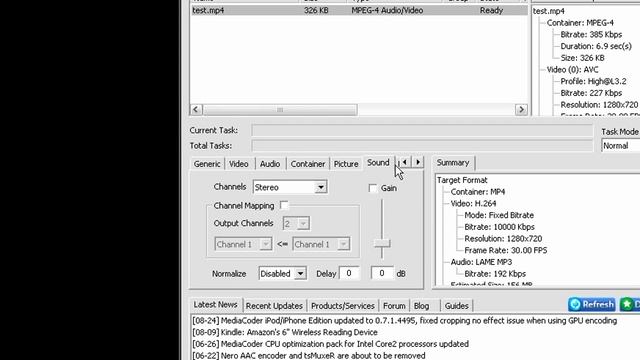Open the Forum tab
640x360 pixels.
pyautogui.click(x=394, y=306)
